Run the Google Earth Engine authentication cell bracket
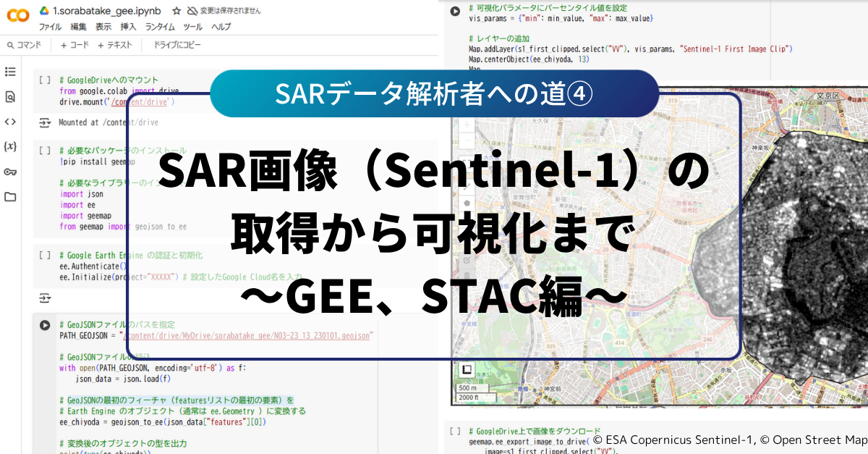 tap(45, 256)
